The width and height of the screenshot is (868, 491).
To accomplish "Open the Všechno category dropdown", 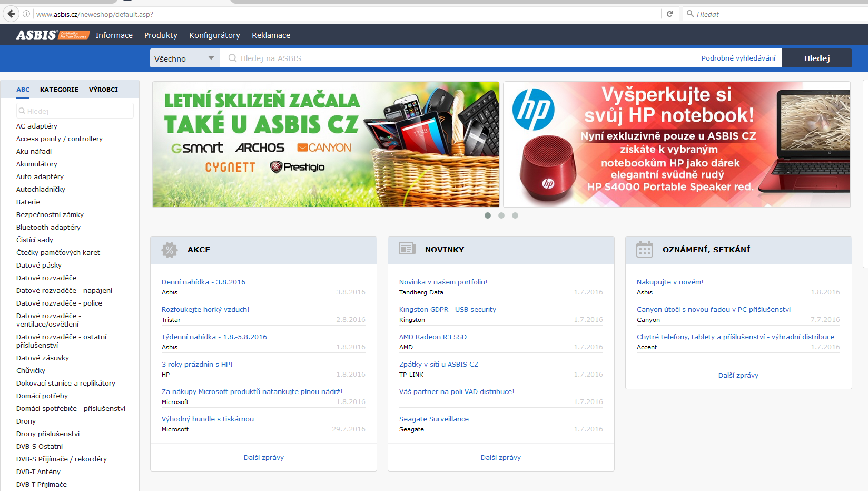I will pyautogui.click(x=185, y=58).
